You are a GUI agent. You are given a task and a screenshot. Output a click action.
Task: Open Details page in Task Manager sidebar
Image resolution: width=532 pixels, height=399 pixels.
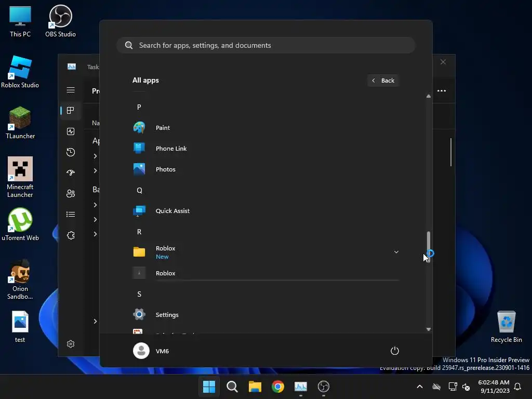71,214
